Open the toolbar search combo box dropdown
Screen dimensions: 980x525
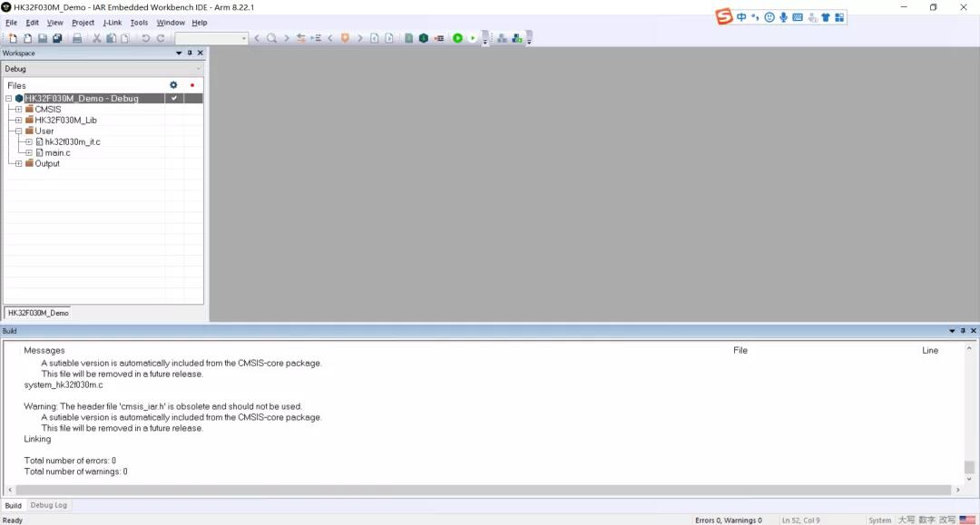coord(244,38)
